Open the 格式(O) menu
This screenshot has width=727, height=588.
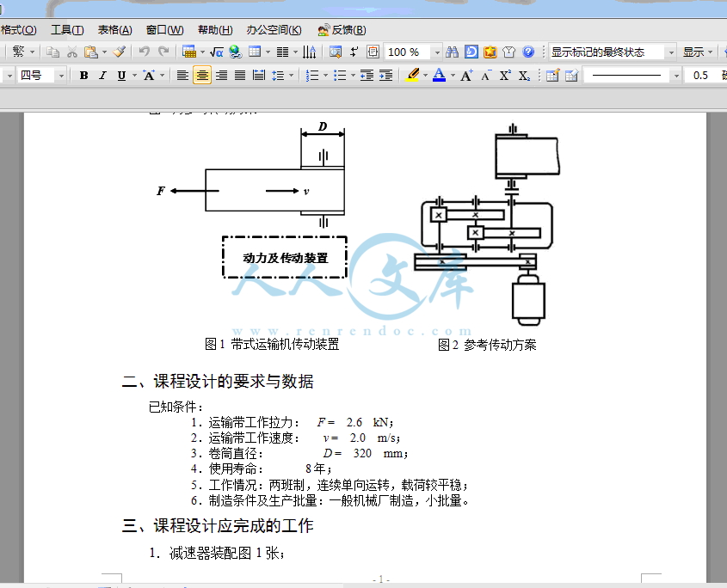point(19,30)
